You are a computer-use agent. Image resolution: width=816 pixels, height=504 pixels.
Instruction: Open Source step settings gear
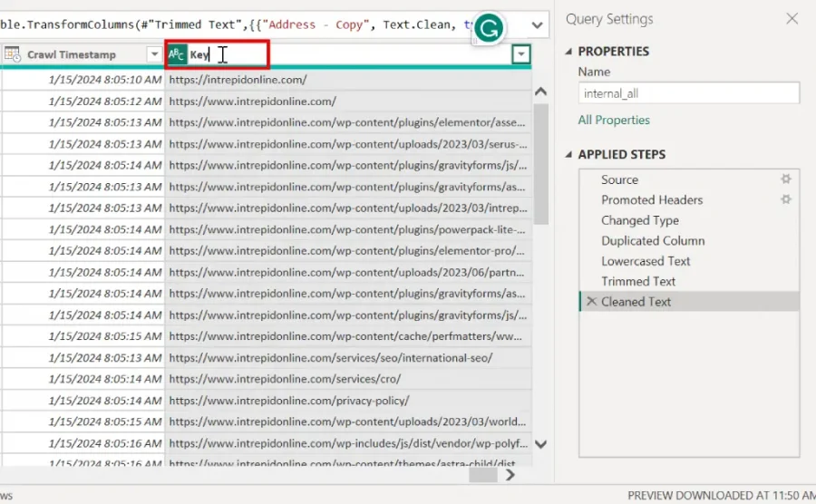pyautogui.click(x=785, y=179)
